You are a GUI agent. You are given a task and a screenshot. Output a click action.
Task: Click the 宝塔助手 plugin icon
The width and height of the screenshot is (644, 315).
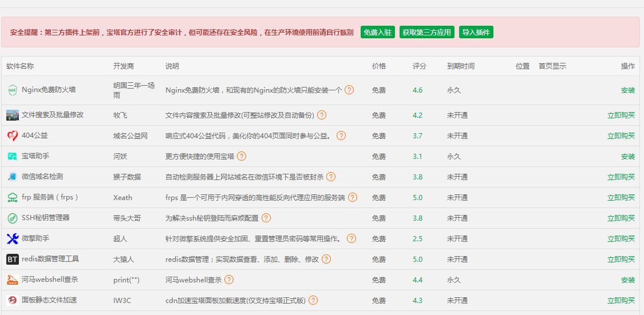13,156
